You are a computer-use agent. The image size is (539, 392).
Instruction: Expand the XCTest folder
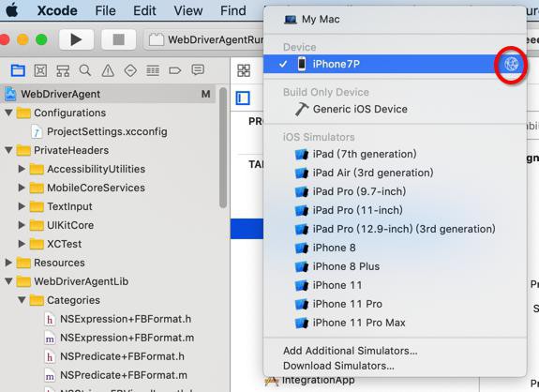click(22, 244)
